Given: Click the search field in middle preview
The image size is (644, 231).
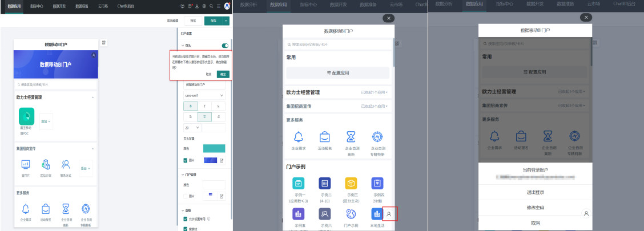Looking at the screenshot, I should tap(337, 44).
